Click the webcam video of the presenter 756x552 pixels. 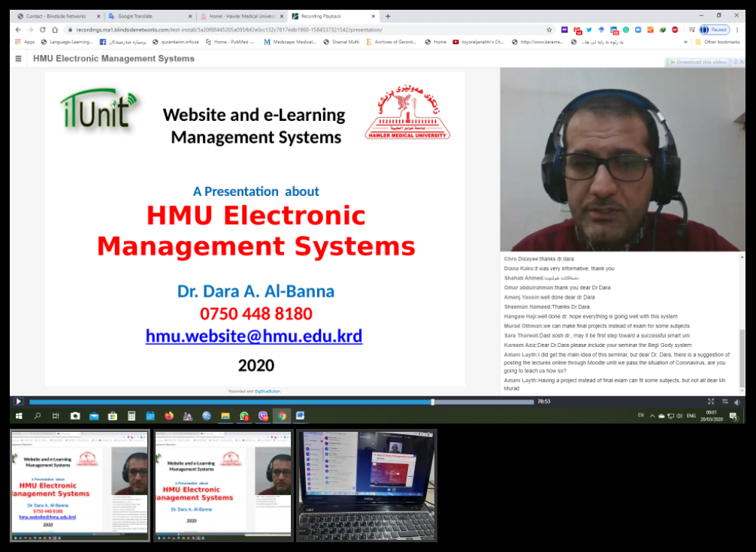click(x=622, y=159)
